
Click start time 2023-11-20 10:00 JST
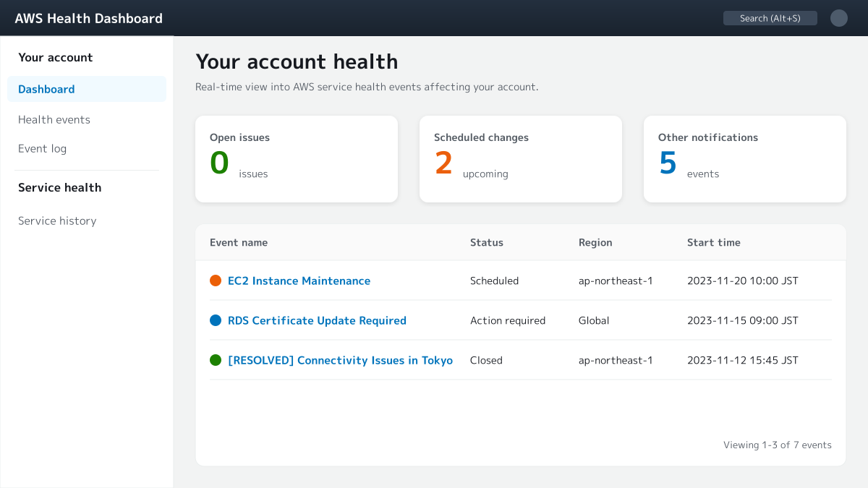[x=743, y=281]
